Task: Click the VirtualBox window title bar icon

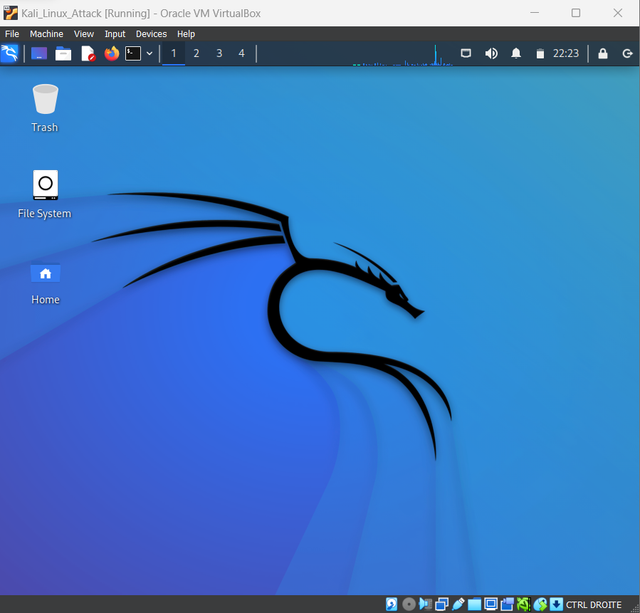Action: click(10, 13)
